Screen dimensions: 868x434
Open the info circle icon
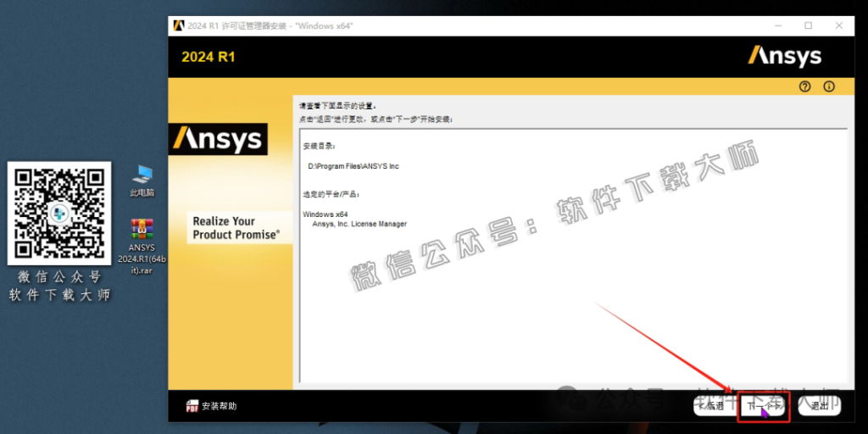tap(829, 86)
